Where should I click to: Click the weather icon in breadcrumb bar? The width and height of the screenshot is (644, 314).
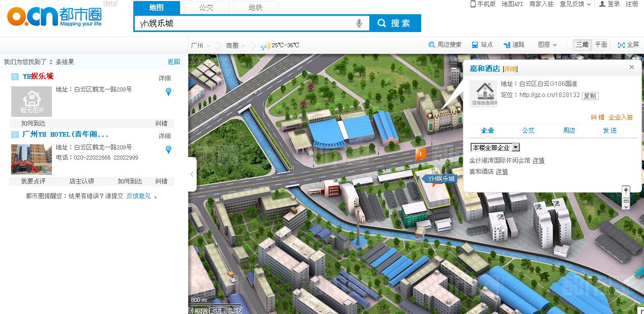click(x=265, y=46)
